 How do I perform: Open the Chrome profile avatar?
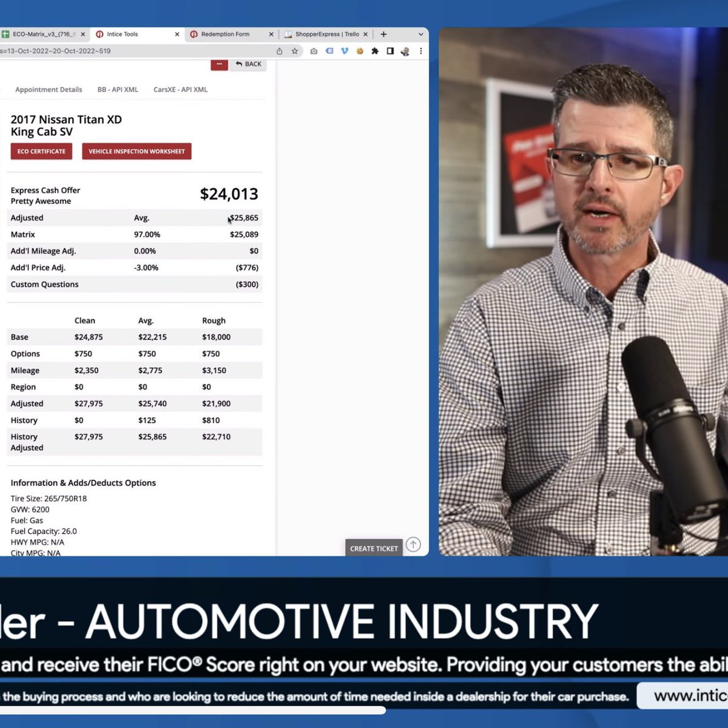pos(405,51)
